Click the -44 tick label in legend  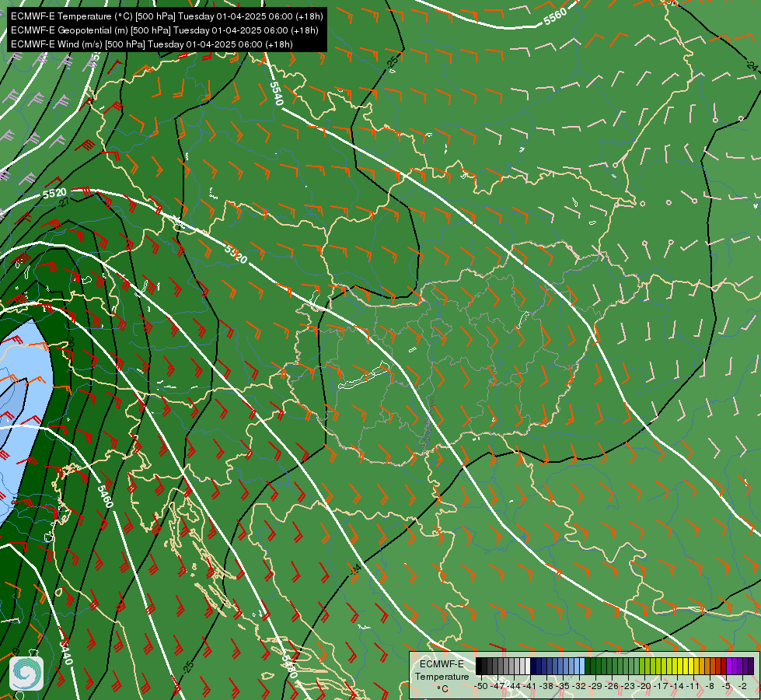(x=514, y=686)
